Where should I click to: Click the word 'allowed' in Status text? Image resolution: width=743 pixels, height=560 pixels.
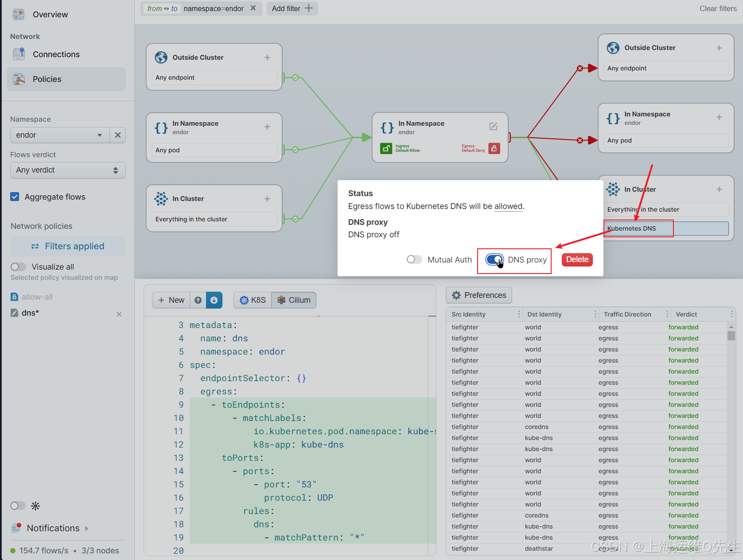508,206
